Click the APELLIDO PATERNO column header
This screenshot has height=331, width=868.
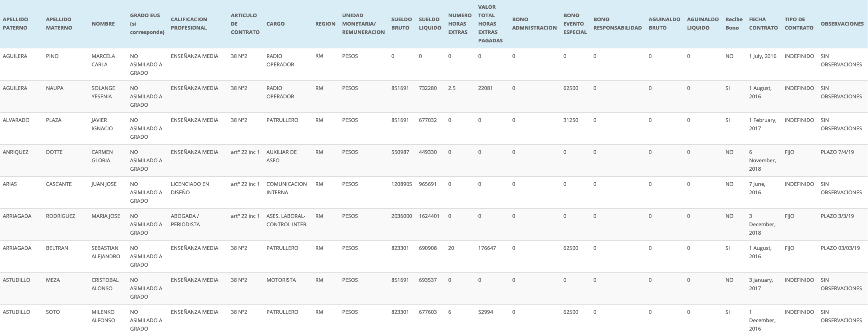(x=15, y=24)
